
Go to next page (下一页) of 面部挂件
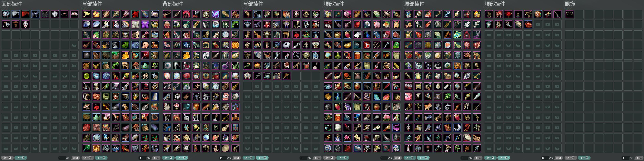(21, 158)
